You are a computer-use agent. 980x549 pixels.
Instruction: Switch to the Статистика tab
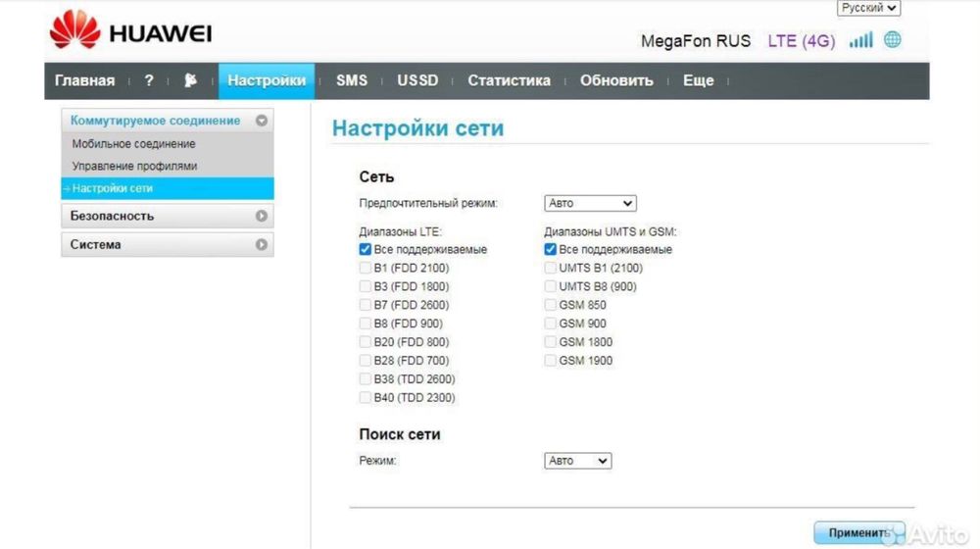510,80
